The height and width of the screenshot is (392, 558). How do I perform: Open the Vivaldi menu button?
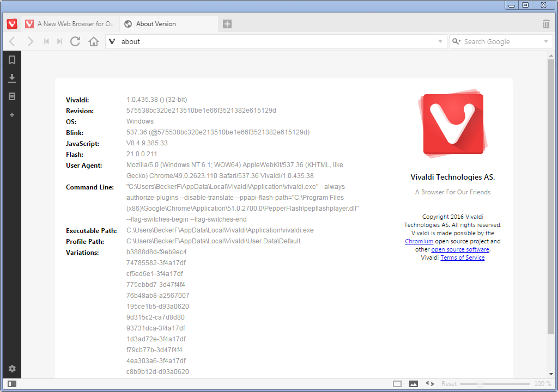(x=11, y=23)
